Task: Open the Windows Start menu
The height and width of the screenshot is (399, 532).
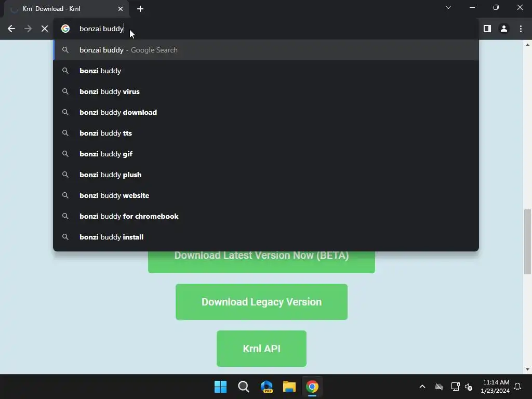Action: [x=220, y=387]
